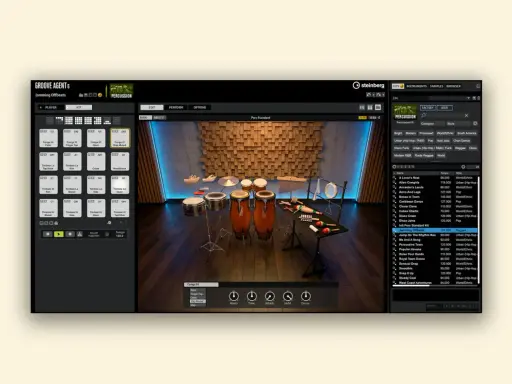Image resolution: width=512 pixels, height=384 pixels.
Task: Open the Instruments tab in the right panel
Action: [417, 86]
